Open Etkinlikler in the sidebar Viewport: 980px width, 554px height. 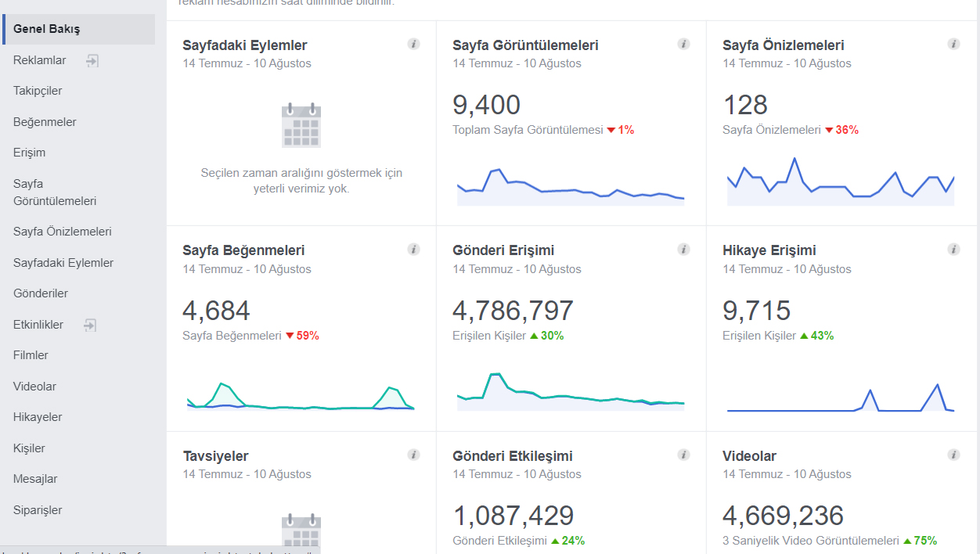click(x=38, y=325)
